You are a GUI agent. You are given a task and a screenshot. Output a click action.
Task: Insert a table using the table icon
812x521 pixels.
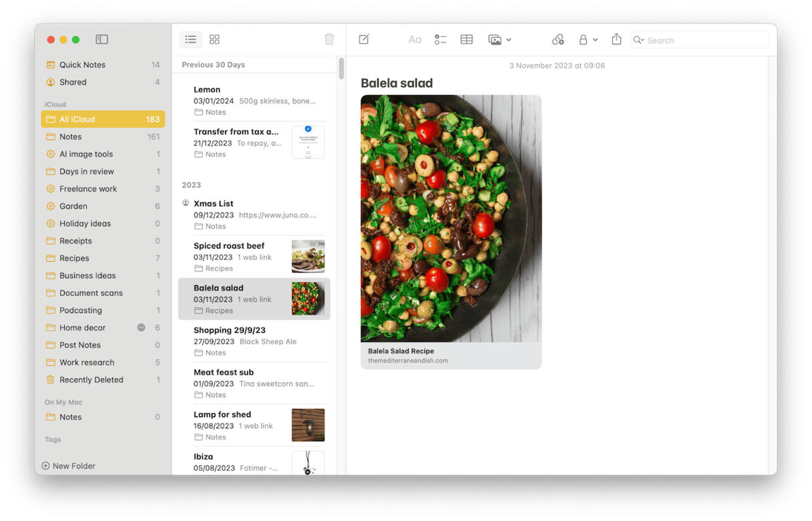(467, 40)
